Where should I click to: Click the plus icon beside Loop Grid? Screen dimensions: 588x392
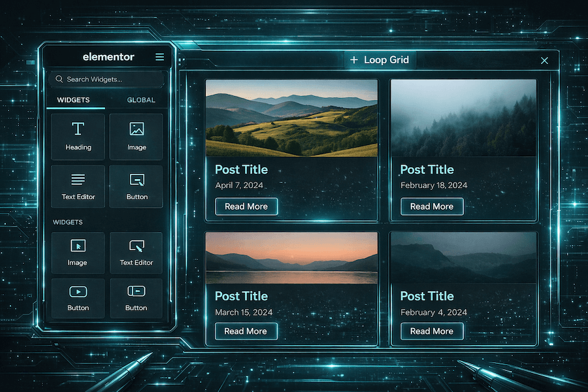[x=354, y=60]
